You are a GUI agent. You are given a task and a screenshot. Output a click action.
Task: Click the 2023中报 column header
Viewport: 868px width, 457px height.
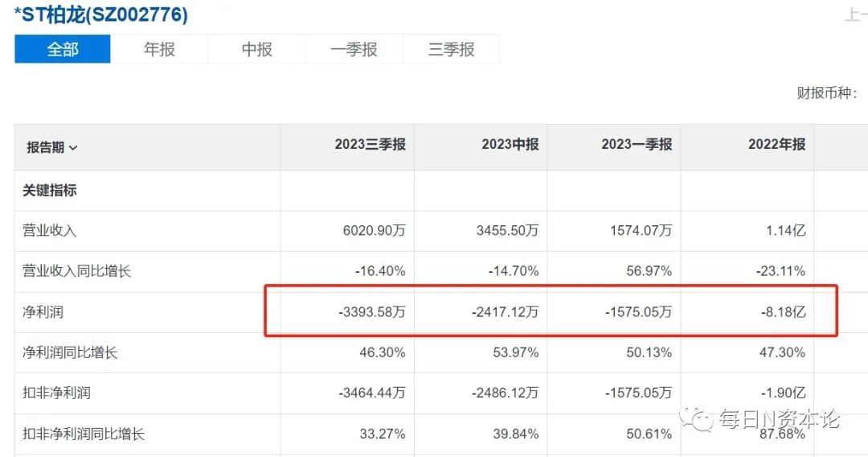pyautogui.click(x=510, y=145)
